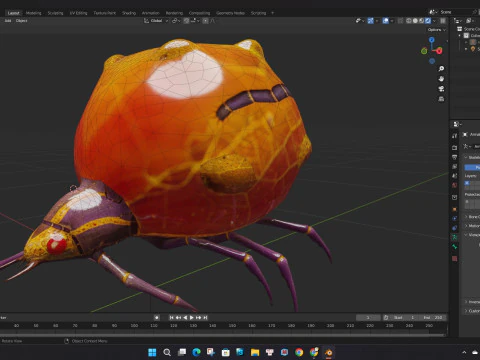The height and width of the screenshot is (360, 480).
Task: Open object visibility and selectability dropdown
Action: pyautogui.click(x=360, y=21)
